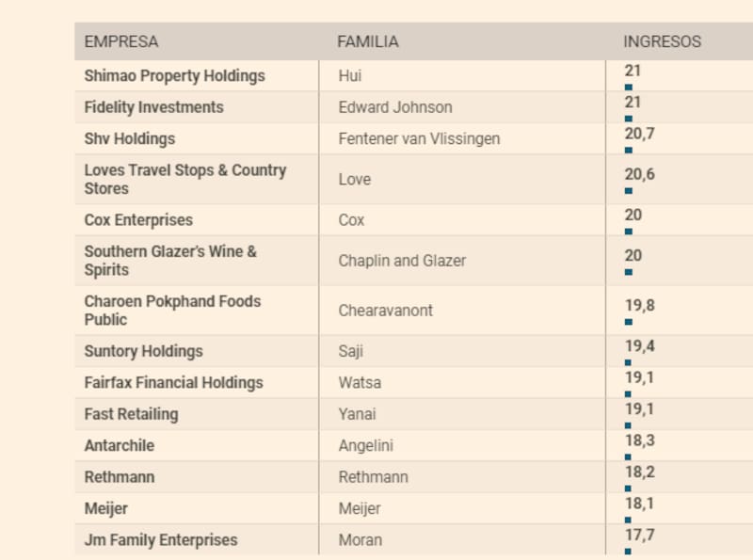Select Charoen Pokphand Foods Public entry
The image size is (753, 560).
tap(172, 310)
